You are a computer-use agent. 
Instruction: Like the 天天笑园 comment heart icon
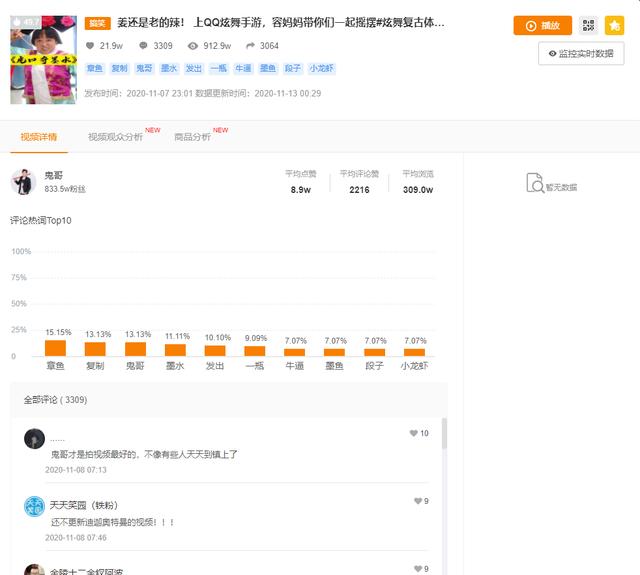[x=418, y=501]
